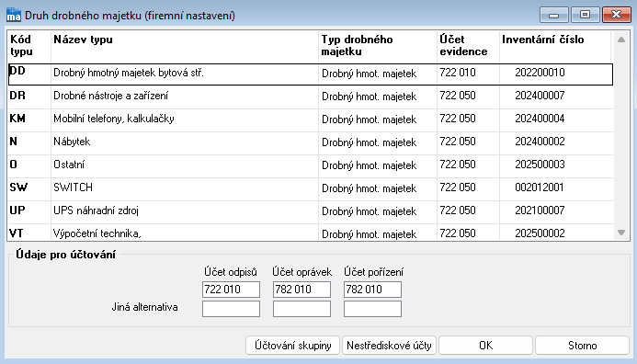Viewport: 637px width, 364px height.
Task: Cancel the dialog with Storno
Action: (582, 346)
